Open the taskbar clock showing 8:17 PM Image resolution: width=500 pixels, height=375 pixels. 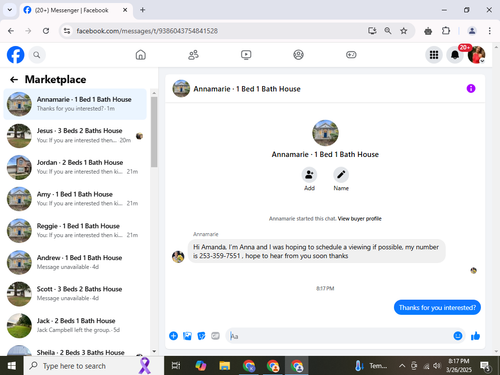(459, 365)
